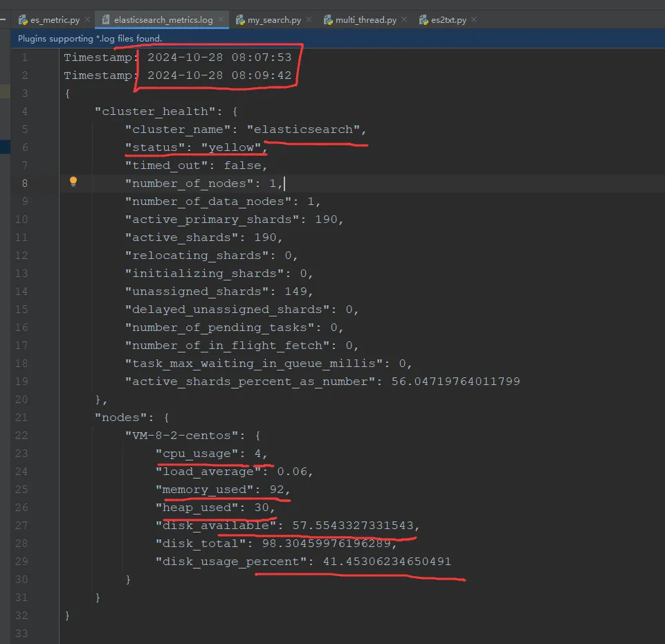This screenshot has width=665, height=644.
Task: Click the "yellow" status value
Action: tap(231, 147)
